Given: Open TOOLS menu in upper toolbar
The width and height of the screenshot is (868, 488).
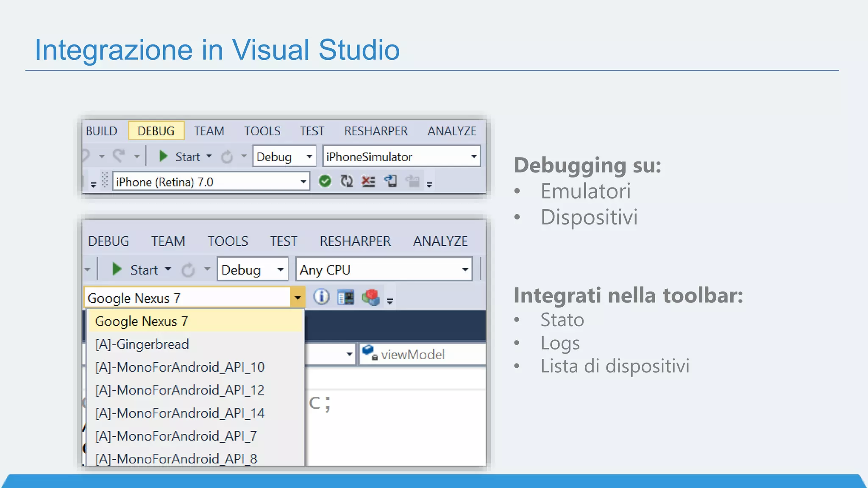Looking at the screenshot, I should coord(262,131).
